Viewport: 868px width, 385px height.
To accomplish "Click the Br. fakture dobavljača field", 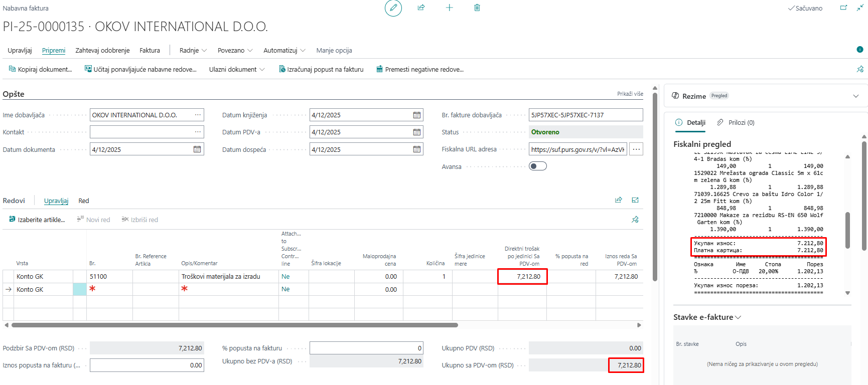I will (x=585, y=115).
